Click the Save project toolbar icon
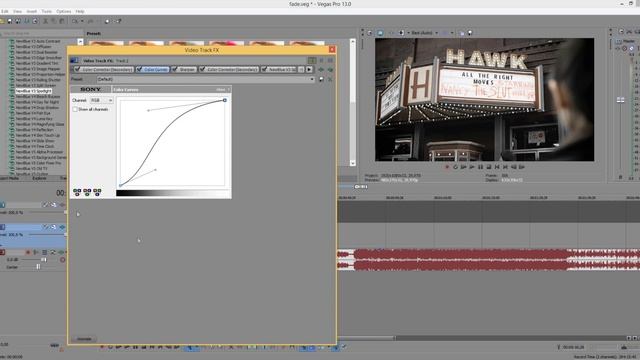The width and height of the screenshot is (640, 360). point(9,21)
